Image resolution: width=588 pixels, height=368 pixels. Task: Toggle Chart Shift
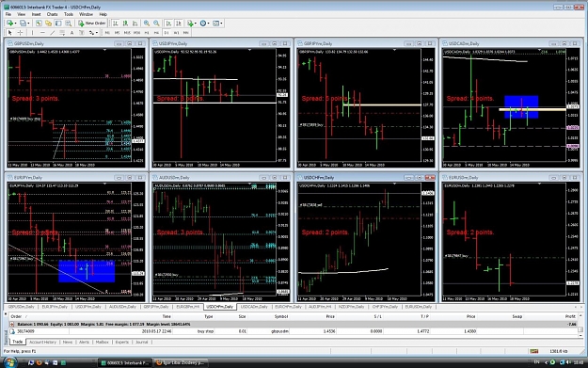tap(179, 24)
